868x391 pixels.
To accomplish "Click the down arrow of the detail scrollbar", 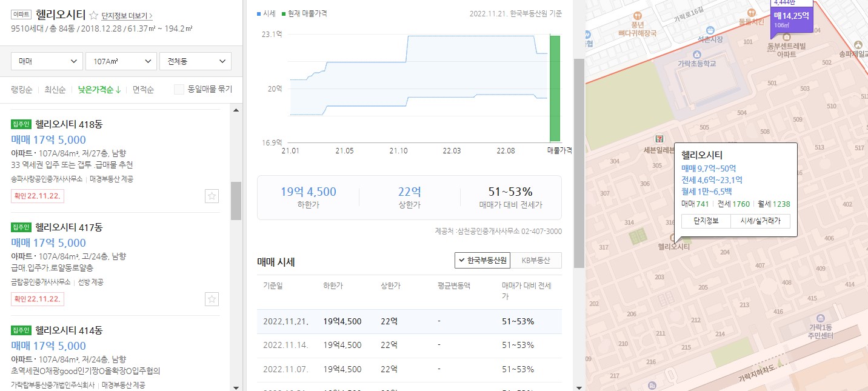I will pyautogui.click(x=579, y=387).
